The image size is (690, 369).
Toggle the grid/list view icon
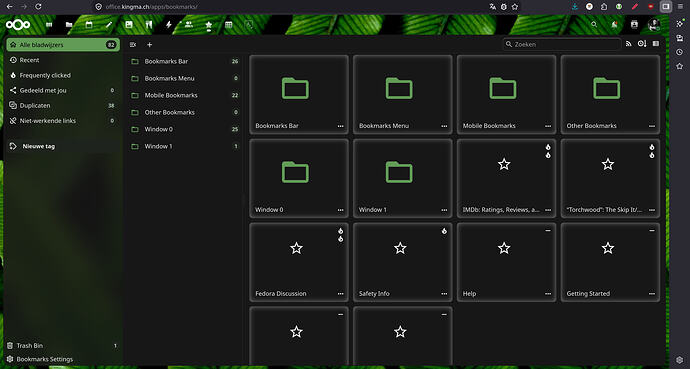(656, 44)
